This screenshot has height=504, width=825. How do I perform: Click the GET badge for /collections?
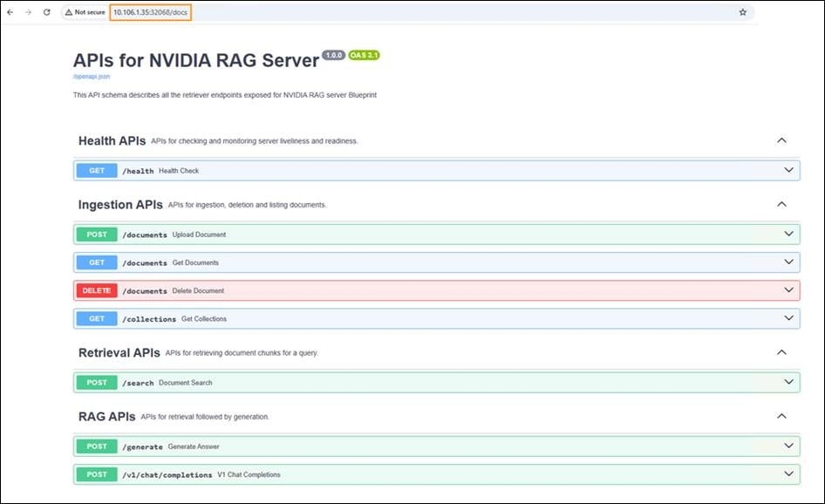(97, 319)
